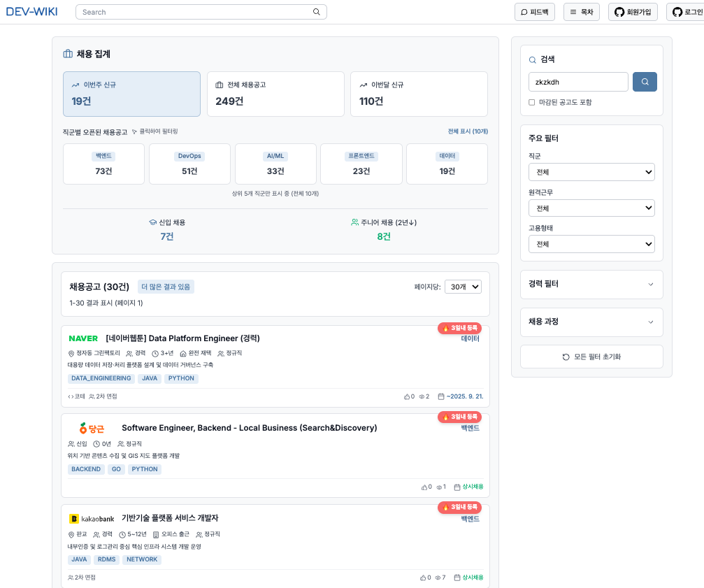Open the Data Platform Engineer job title
Screen dimensions: 704x588
[182, 338]
